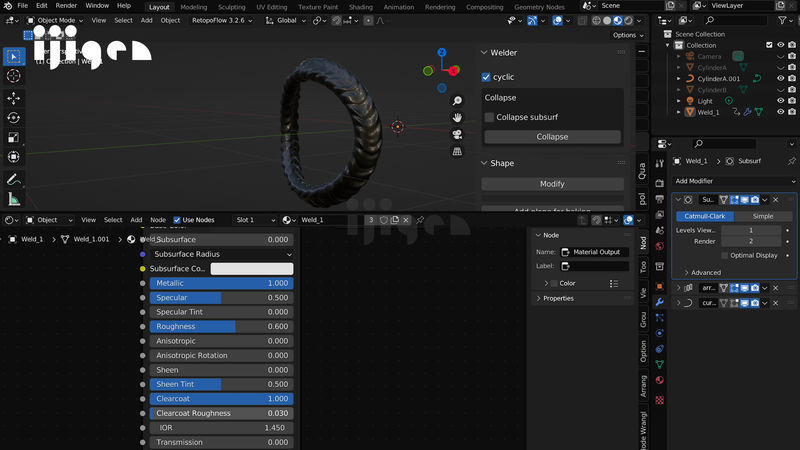Toggle Use Nodes checkbox
The image size is (800, 450).
coord(177,220)
